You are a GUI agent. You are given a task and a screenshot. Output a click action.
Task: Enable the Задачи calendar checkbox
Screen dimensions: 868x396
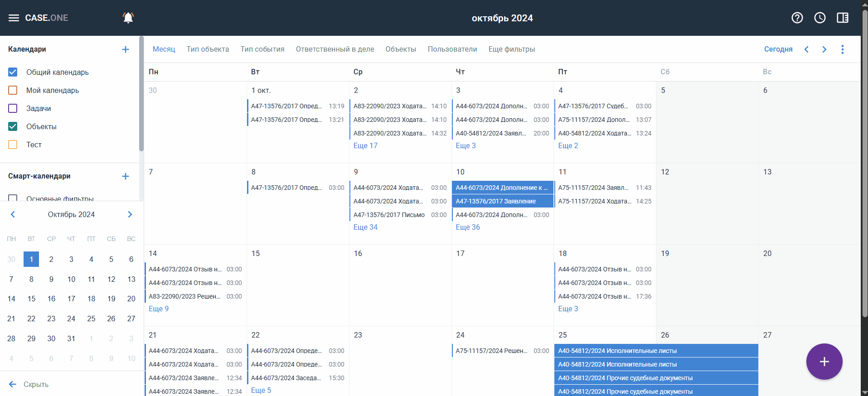[x=13, y=108]
